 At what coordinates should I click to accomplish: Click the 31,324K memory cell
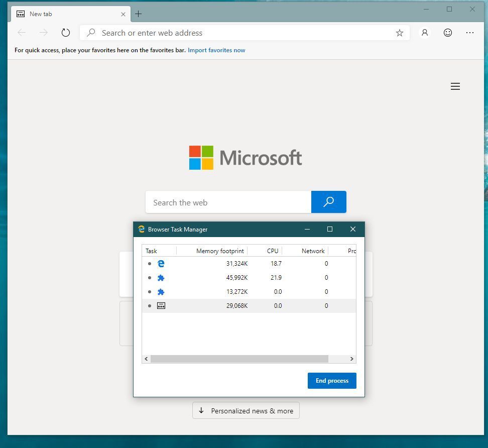pyautogui.click(x=237, y=264)
